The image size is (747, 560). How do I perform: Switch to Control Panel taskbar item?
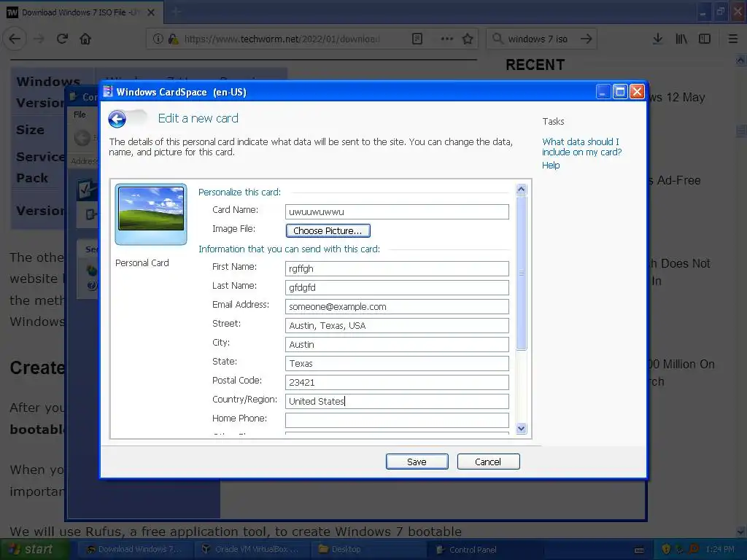(484, 550)
